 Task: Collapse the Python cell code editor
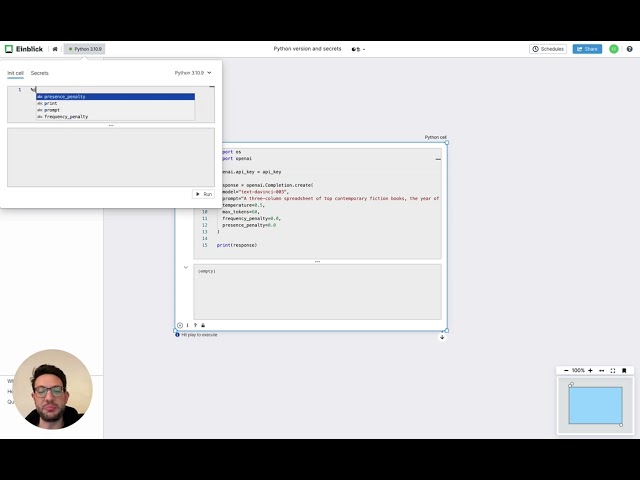[x=438, y=159]
